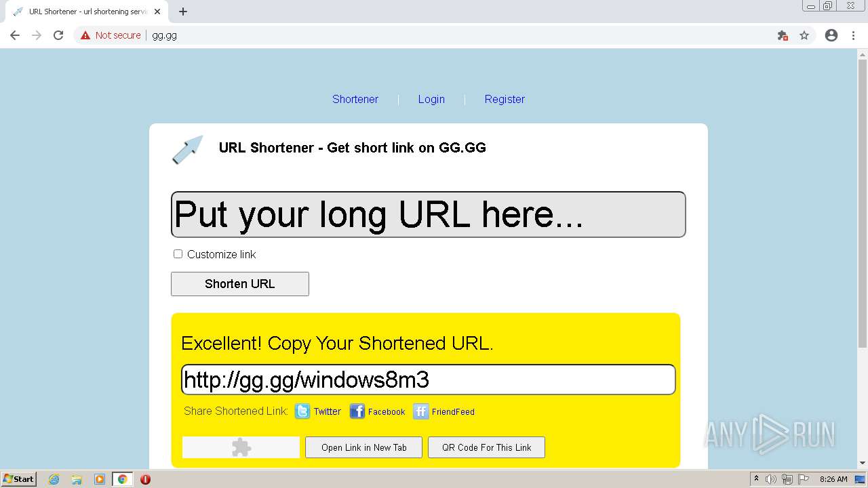Select Chrome in the taskbar
868x488 pixels.
click(x=123, y=479)
